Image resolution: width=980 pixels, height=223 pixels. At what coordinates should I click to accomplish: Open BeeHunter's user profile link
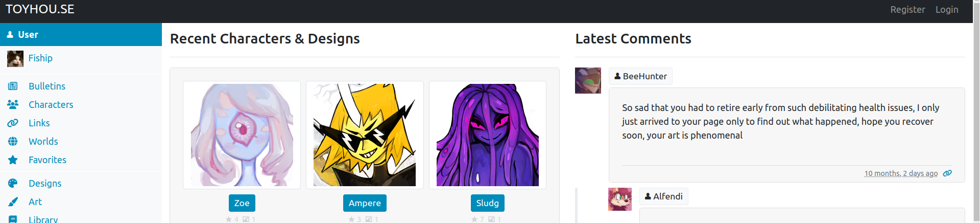point(640,76)
